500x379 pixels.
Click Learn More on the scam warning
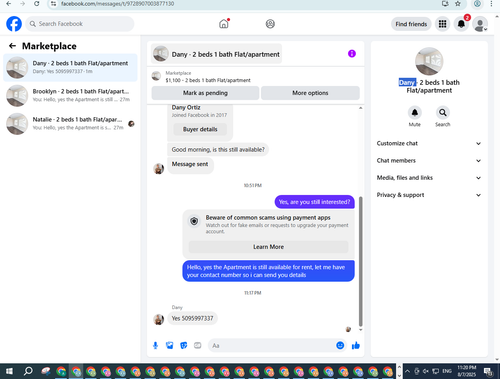point(268,247)
